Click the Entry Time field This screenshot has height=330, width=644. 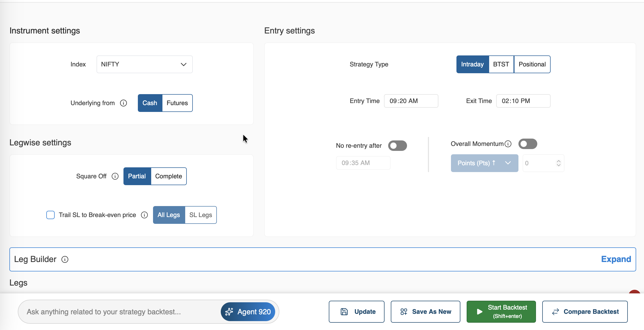[x=411, y=101]
